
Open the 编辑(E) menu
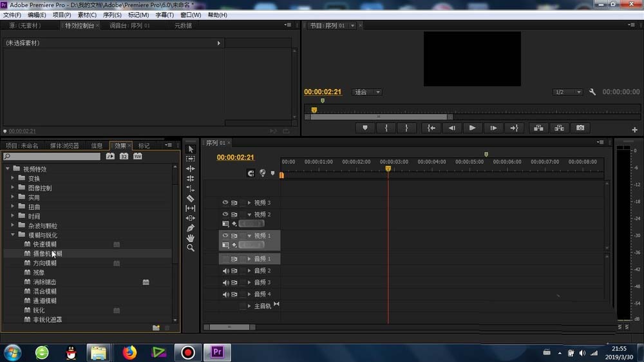(37, 15)
